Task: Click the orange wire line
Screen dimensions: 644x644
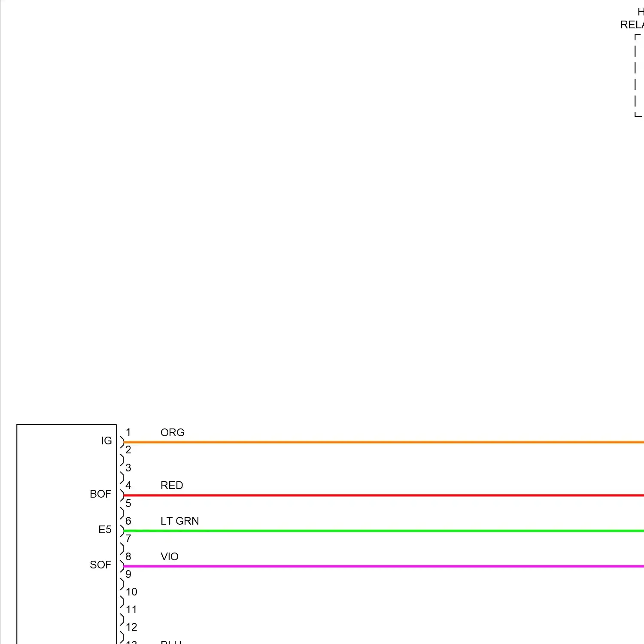Action: (x=383, y=442)
